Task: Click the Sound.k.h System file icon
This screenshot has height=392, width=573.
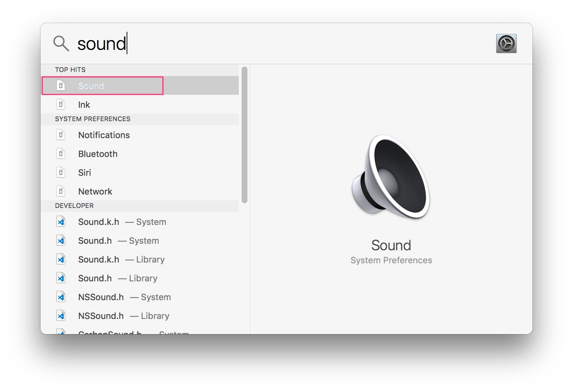Action: (61, 222)
